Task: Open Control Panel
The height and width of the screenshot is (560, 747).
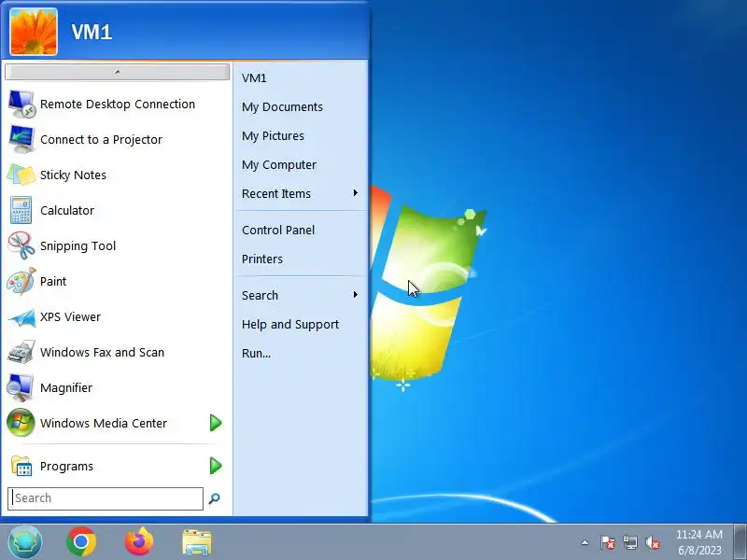Action: point(278,230)
